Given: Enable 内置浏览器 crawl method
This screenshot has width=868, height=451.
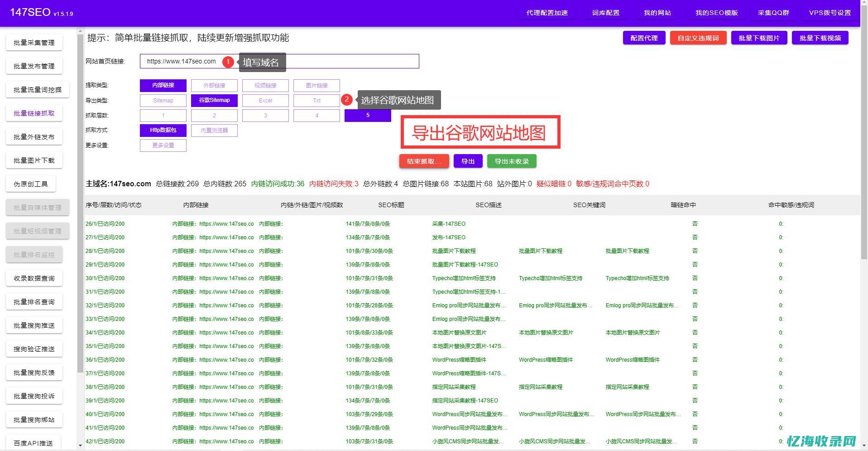Looking at the screenshot, I should point(214,131).
